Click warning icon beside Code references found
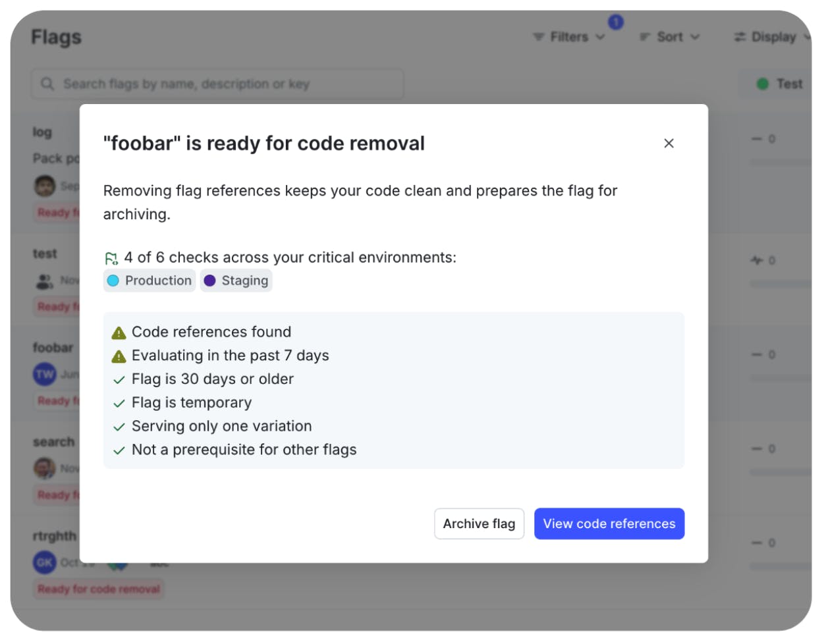Screen dimensions: 826x644 119,333
